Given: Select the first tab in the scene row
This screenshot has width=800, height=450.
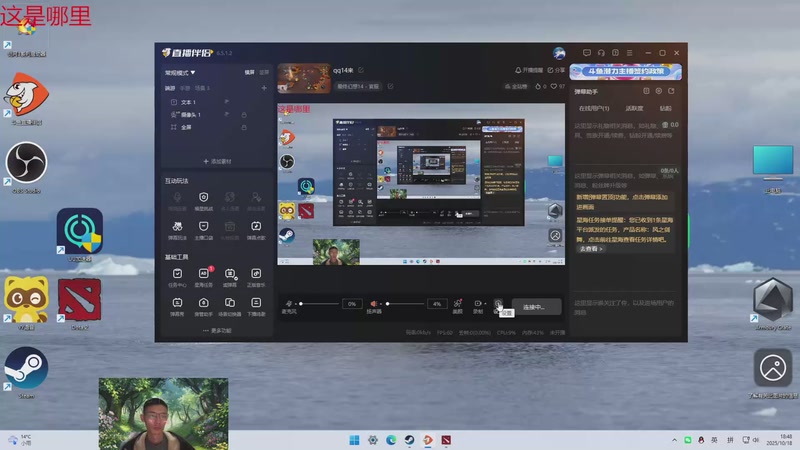Looking at the screenshot, I should coord(170,88).
